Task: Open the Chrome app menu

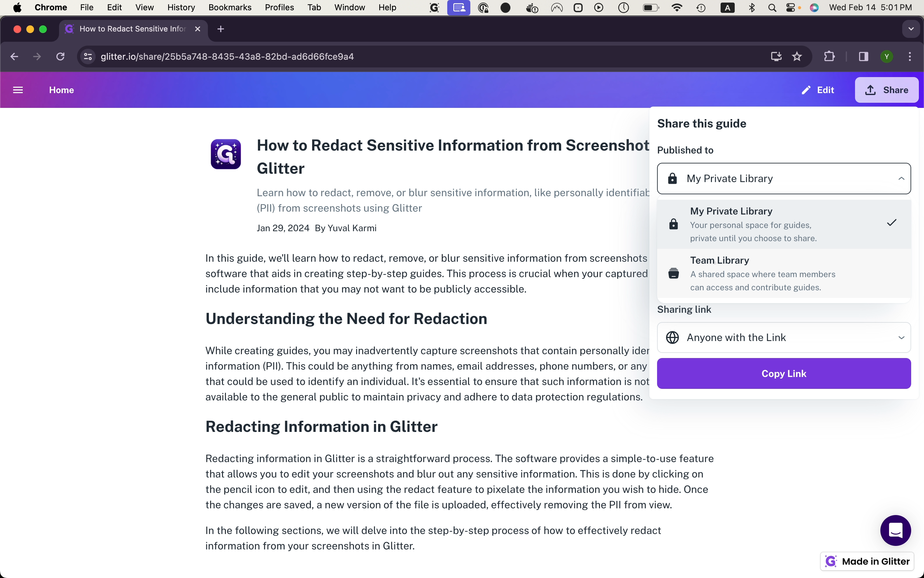Action: pyautogui.click(x=51, y=7)
